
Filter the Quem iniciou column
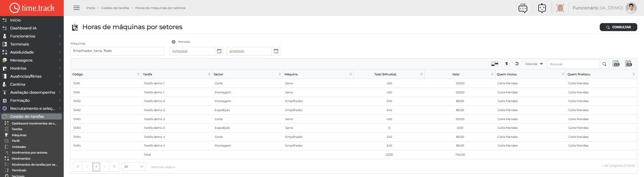563,74
